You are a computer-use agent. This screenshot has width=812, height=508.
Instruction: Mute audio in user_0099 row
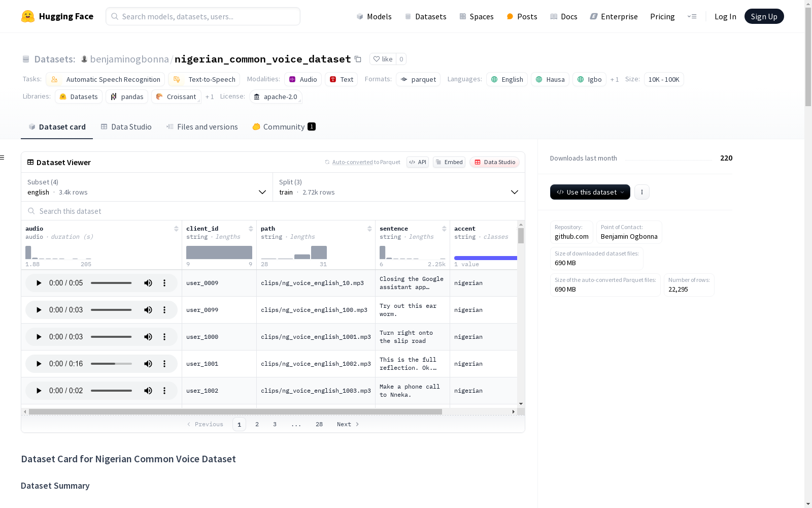click(x=148, y=310)
